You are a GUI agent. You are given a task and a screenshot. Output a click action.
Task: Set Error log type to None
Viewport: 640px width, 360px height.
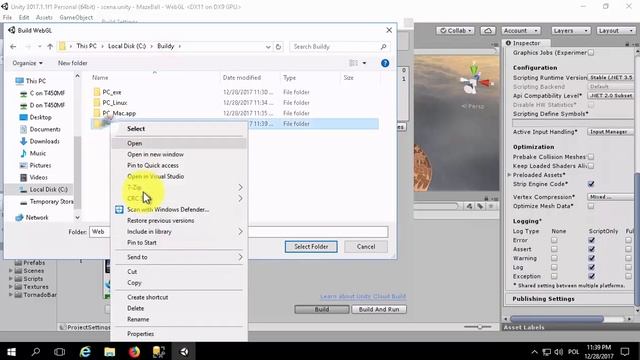tap(554, 240)
